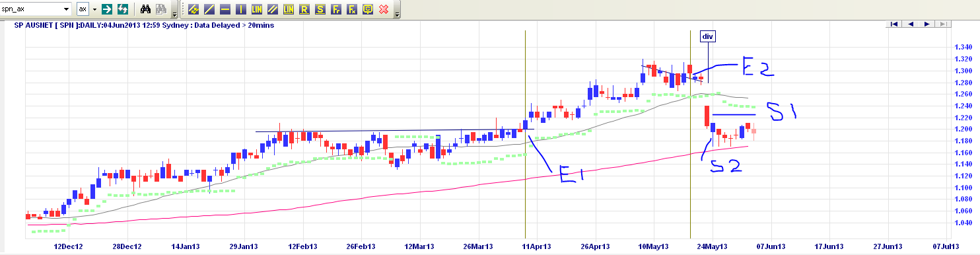This screenshot has height=255, width=980.
Task: Select the R resistance tool
Action: (x=304, y=9)
